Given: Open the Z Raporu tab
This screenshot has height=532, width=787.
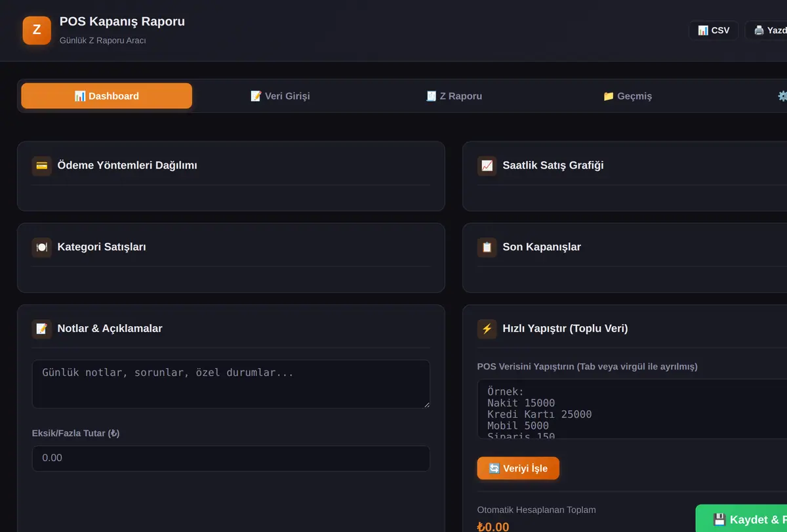Looking at the screenshot, I should coord(454,96).
